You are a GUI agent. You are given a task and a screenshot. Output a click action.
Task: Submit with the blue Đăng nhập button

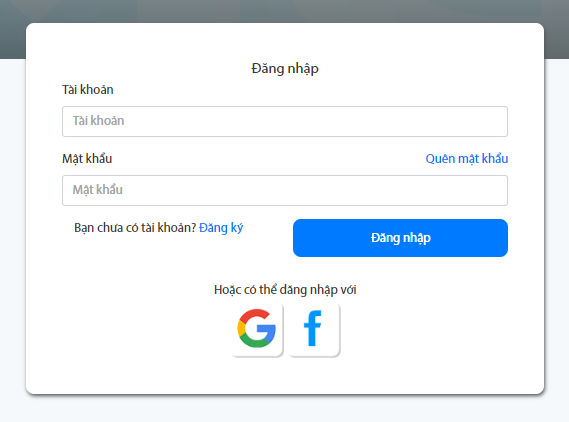pos(400,238)
